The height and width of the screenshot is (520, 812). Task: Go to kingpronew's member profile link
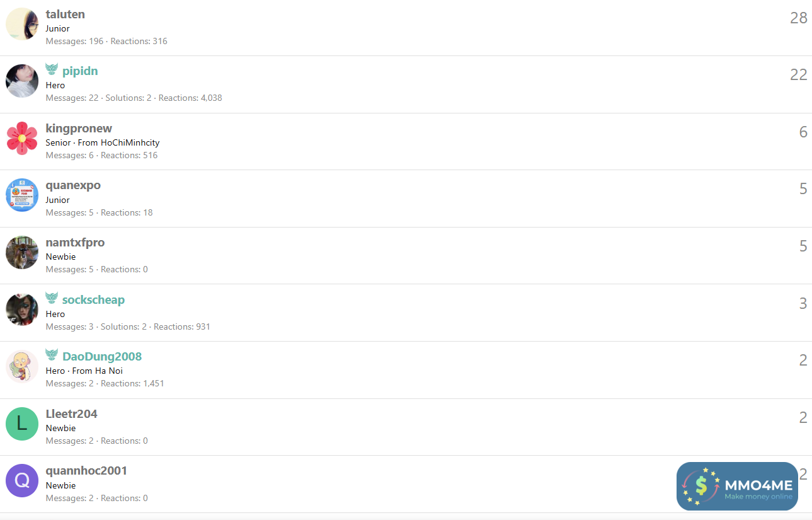coord(79,129)
